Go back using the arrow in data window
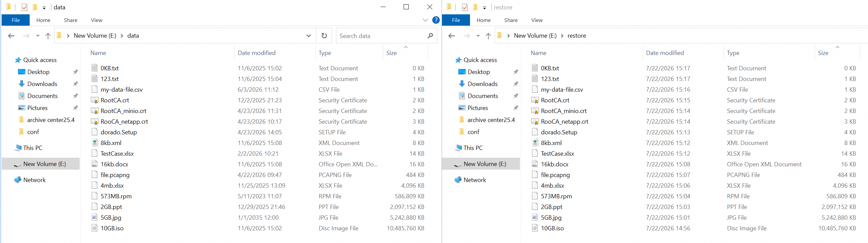Image resolution: width=868 pixels, height=243 pixels. coord(11,36)
